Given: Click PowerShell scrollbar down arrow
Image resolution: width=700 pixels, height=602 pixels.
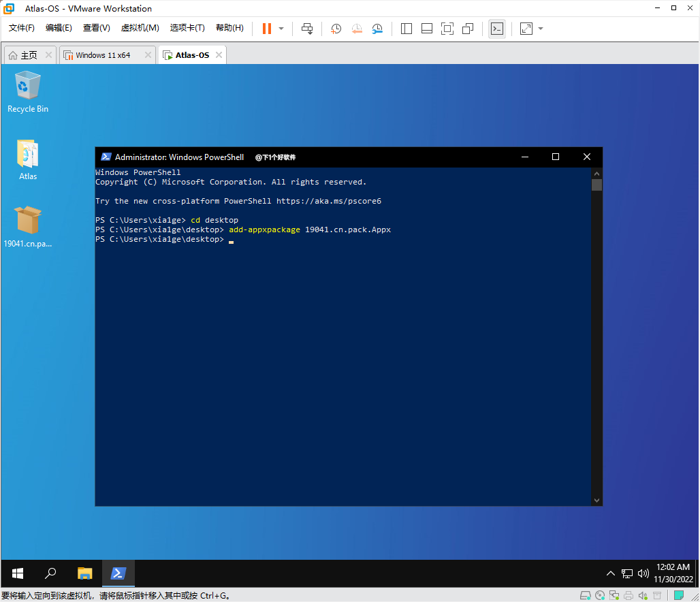Looking at the screenshot, I should [x=596, y=500].
